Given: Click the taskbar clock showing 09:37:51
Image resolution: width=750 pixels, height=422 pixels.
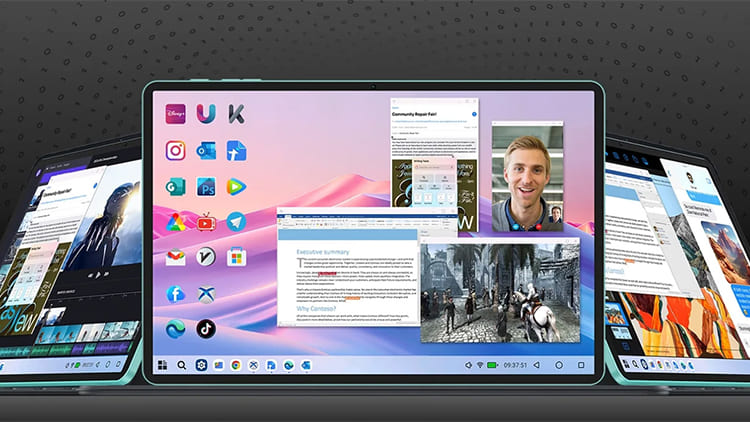Looking at the screenshot, I should pyautogui.click(x=517, y=366).
